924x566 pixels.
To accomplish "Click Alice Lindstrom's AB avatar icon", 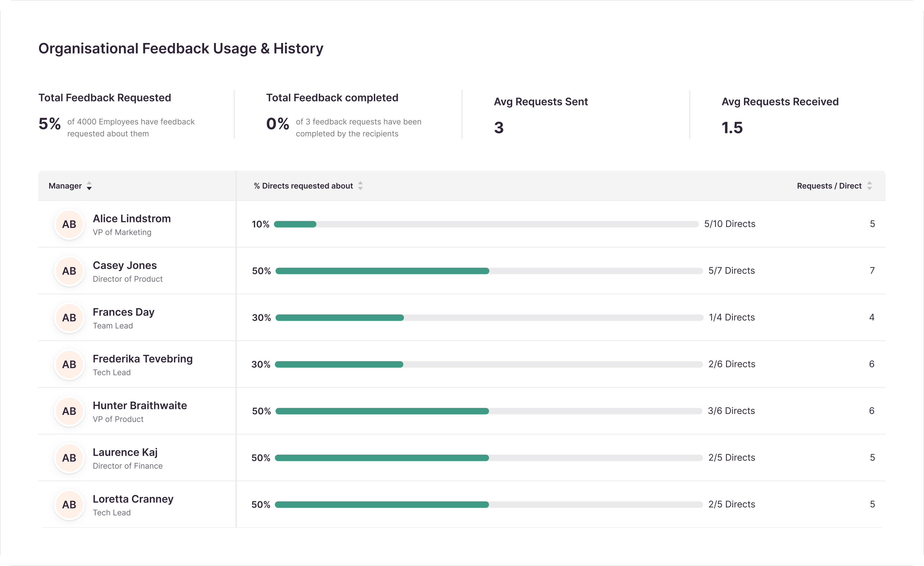I will tap(69, 224).
